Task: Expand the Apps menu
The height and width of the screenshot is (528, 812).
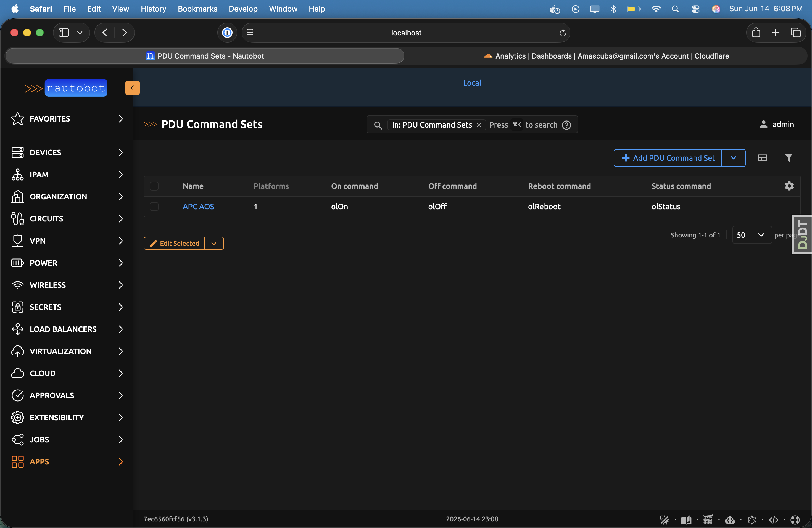Action: coord(67,461)
